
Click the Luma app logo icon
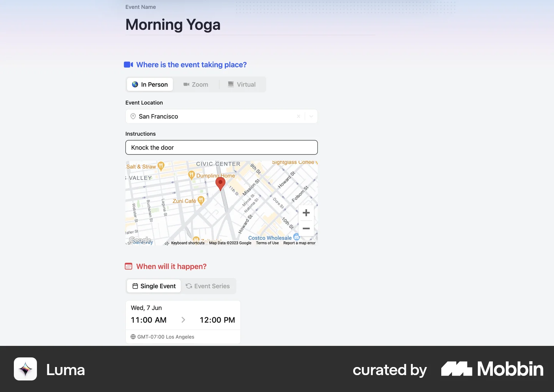point(25,369)
